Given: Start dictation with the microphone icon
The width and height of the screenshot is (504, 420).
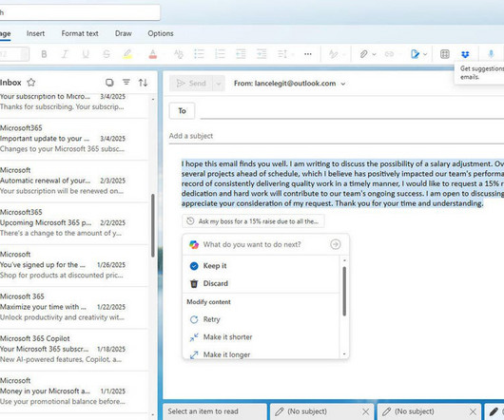Looking at the screenshot, I should coord(491,54).
